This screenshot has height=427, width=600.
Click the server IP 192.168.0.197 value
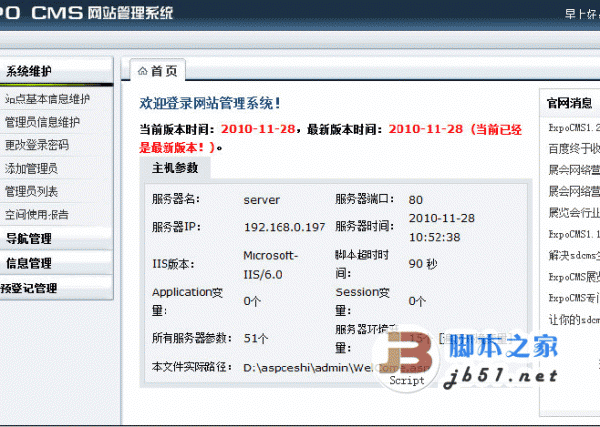284,227
